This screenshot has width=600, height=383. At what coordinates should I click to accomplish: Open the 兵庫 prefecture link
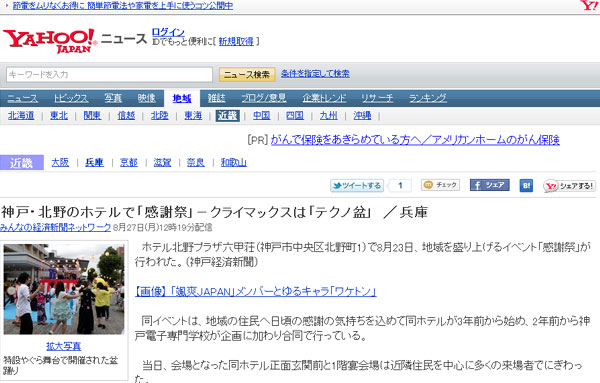95,163
